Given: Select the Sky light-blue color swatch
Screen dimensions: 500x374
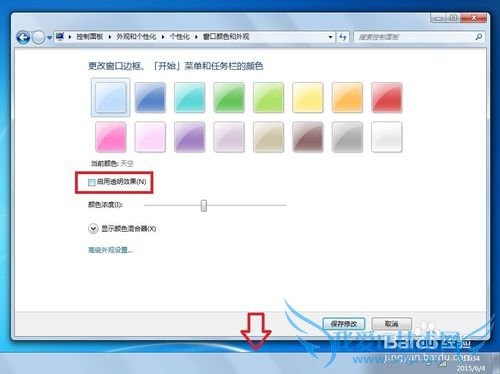Looking at the screenshot, I should click(x=111, y=97).
